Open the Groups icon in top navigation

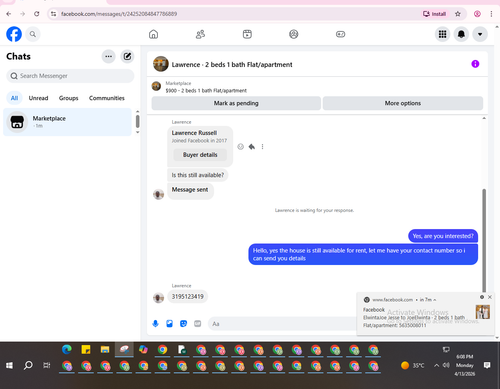(x=294, y=34)
